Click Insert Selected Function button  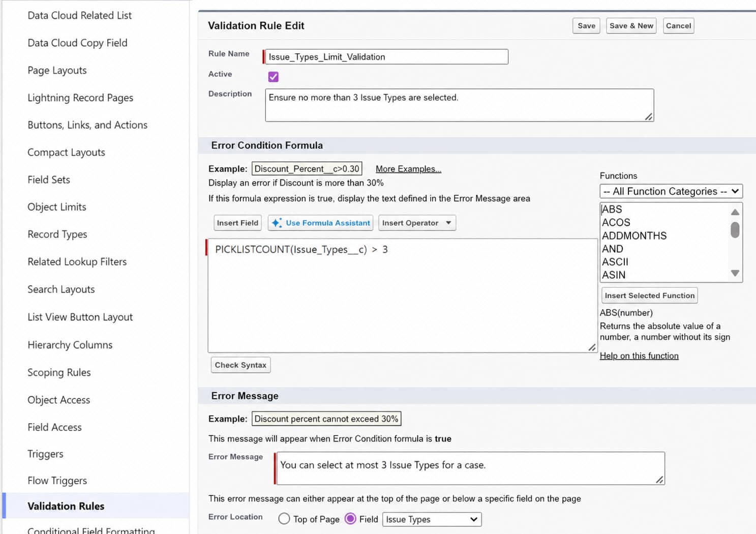click(x=649, y=295)
